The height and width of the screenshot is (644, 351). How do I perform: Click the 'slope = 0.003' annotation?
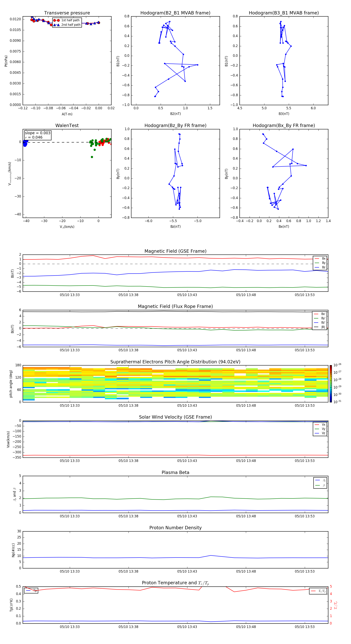coord(38,133)
